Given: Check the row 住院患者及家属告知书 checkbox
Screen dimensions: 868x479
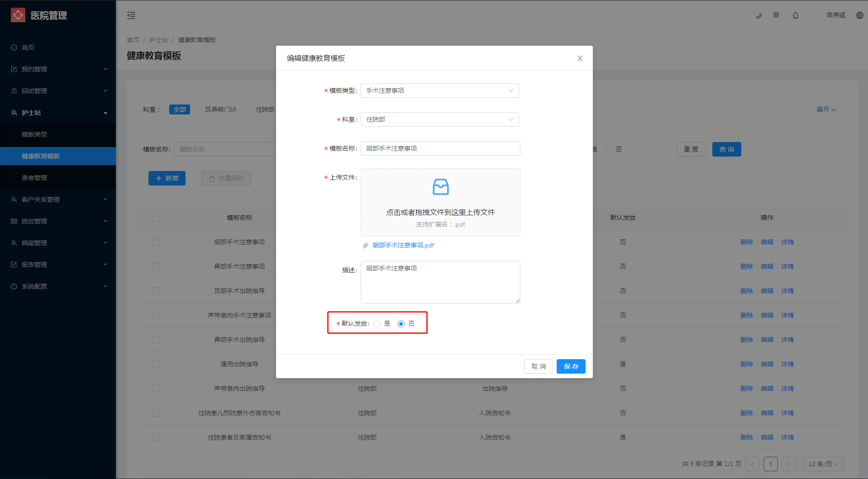Looking at the screenshot, I should (157, 437).
